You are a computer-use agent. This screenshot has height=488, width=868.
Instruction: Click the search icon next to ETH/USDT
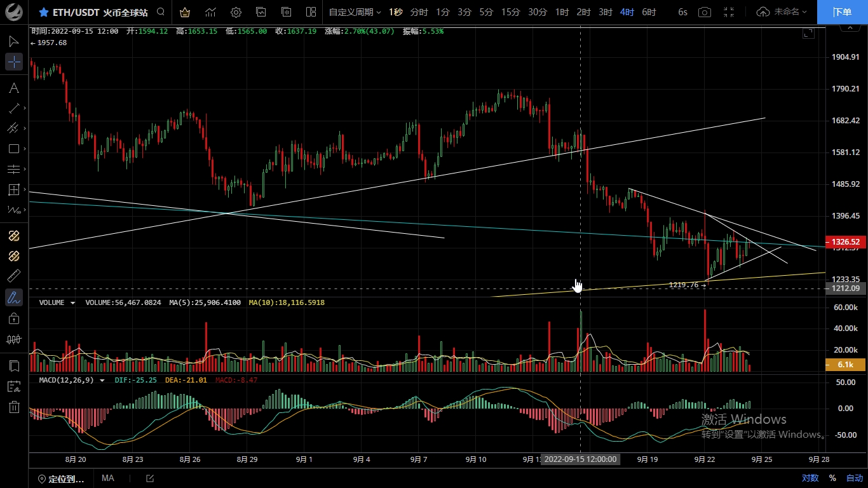point(161,12)
